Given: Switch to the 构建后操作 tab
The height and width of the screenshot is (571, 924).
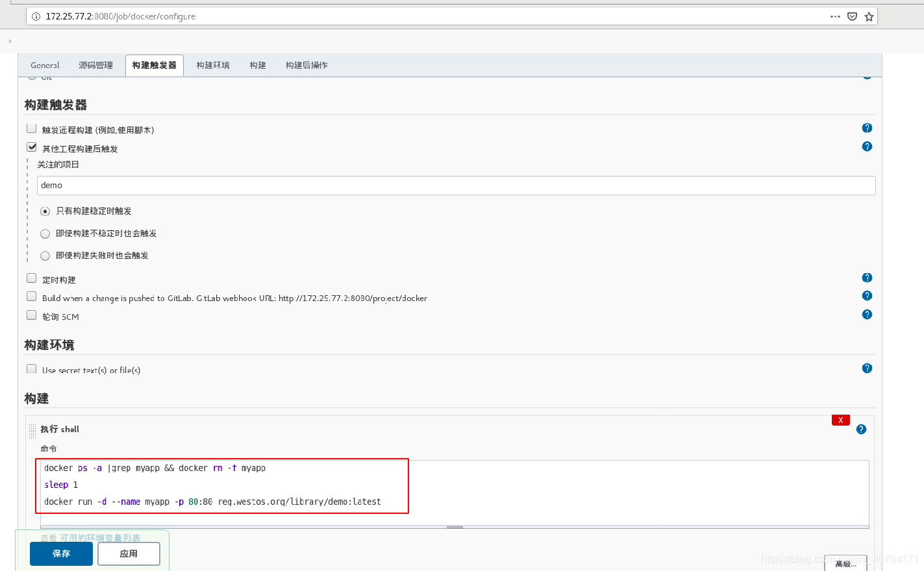Looking at the screenshot, I should tap(306, 66).
